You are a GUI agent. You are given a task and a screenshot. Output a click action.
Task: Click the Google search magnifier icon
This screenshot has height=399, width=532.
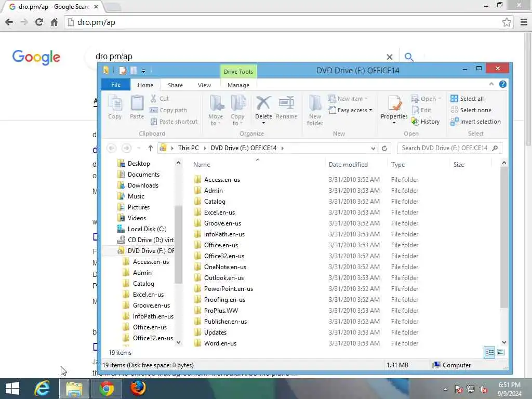(409, 57)
